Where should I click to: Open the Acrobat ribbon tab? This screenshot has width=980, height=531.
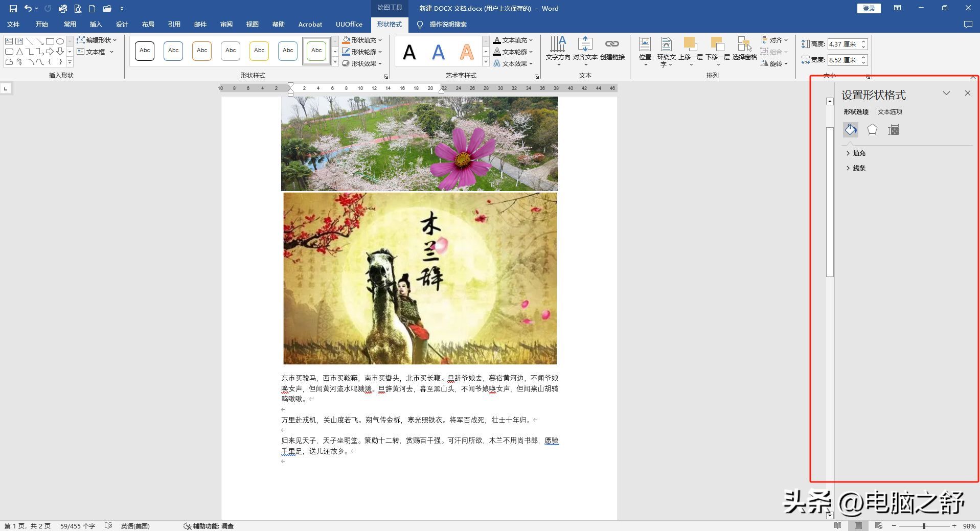click(x=310, y=25)
